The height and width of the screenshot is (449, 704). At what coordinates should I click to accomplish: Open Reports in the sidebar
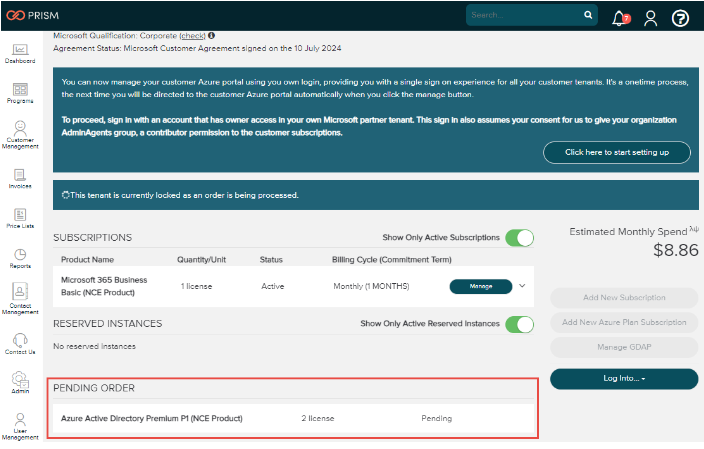pos(19,259)
